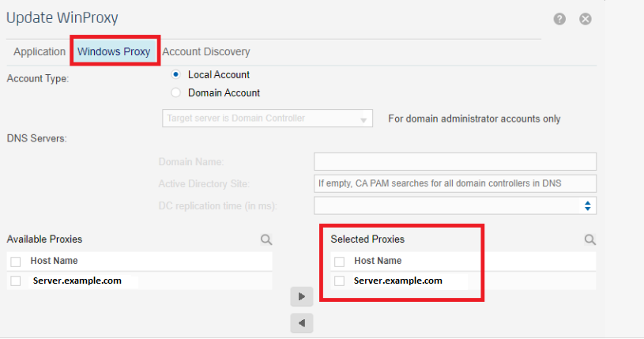Click the move left arrow button
Viewport: 644px width, 339px height.
301,322
